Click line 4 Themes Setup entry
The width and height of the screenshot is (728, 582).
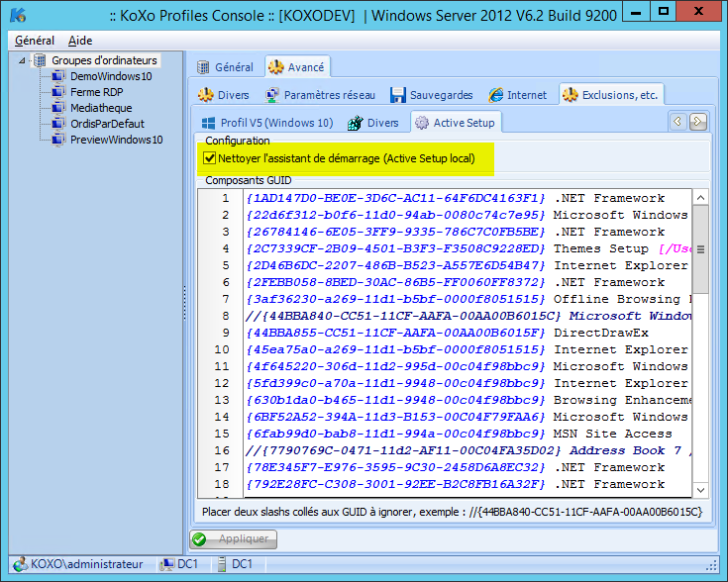click(468, 248)
